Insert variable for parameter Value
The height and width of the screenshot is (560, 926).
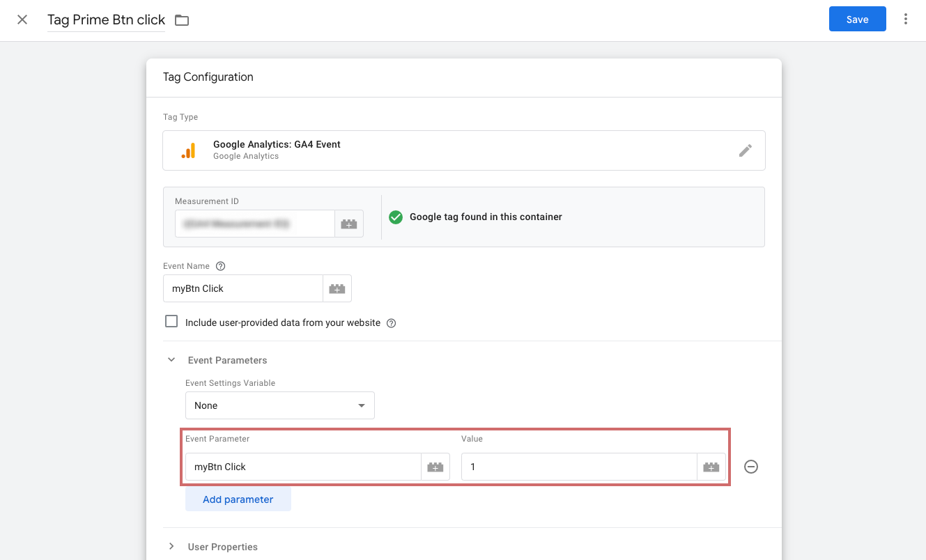pos(711,467)
